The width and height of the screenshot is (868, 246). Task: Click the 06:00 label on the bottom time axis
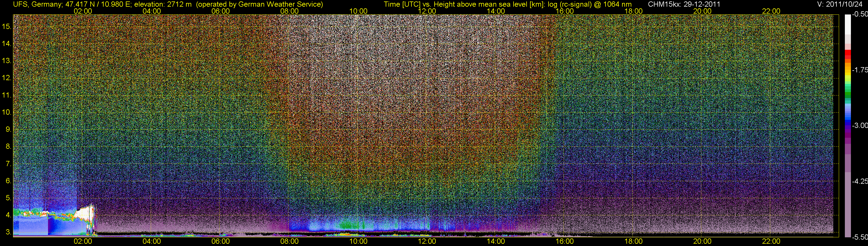click(x=220, y=241)
